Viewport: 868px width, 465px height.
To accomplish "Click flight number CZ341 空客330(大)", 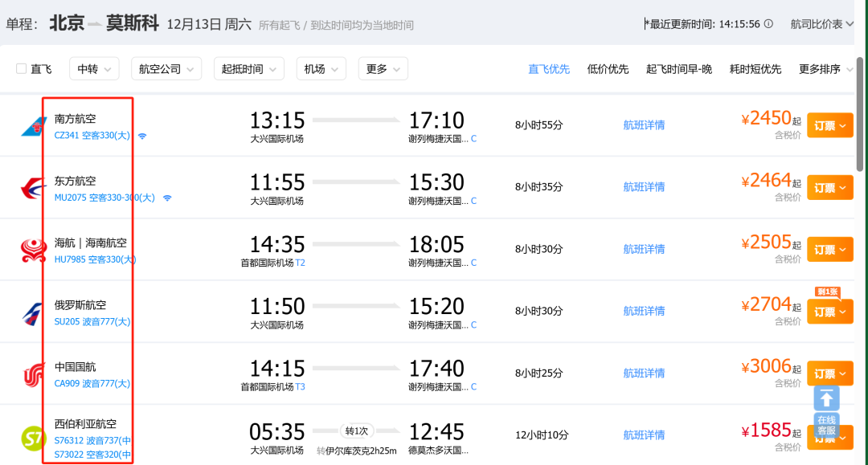I will (92, 136).
